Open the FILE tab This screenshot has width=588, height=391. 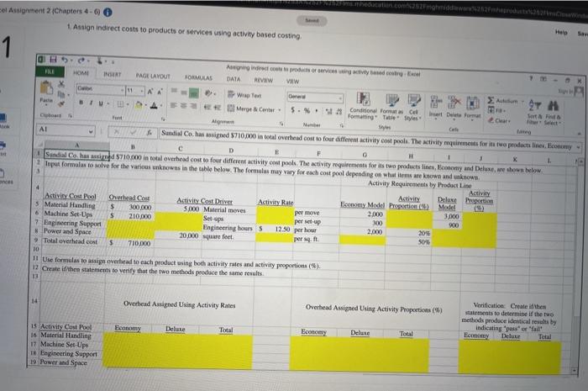pyautogui.click(x=50, y=71)
